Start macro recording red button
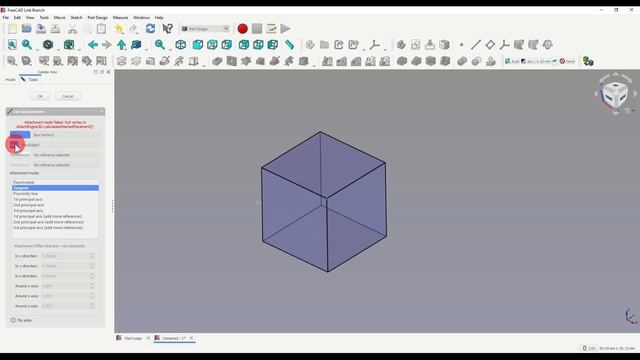Image resolution: width=640 pixels, height=360 pixels. click(x=242, y=29)
